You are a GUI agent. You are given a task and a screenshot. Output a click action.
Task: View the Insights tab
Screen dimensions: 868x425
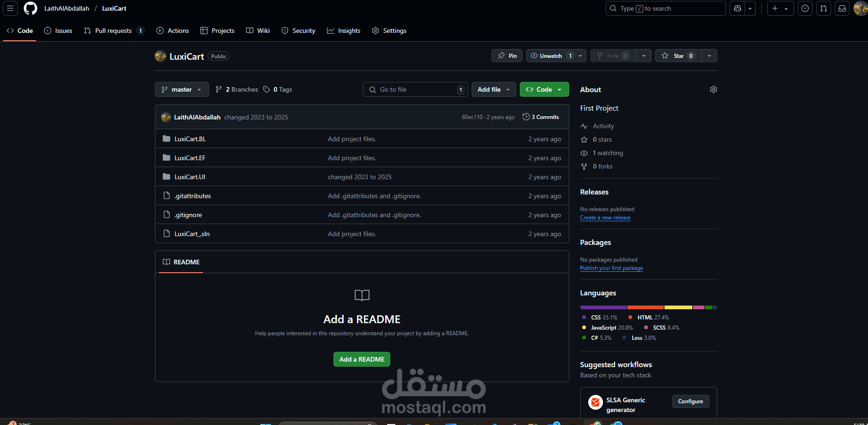click(x=344, y=31)
